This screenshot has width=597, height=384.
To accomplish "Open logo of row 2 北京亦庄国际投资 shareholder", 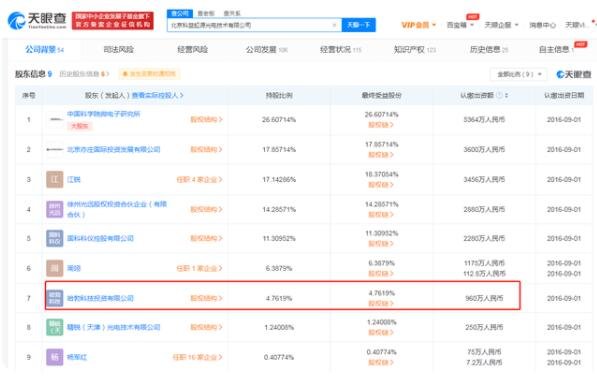I will tap(55, 150).
